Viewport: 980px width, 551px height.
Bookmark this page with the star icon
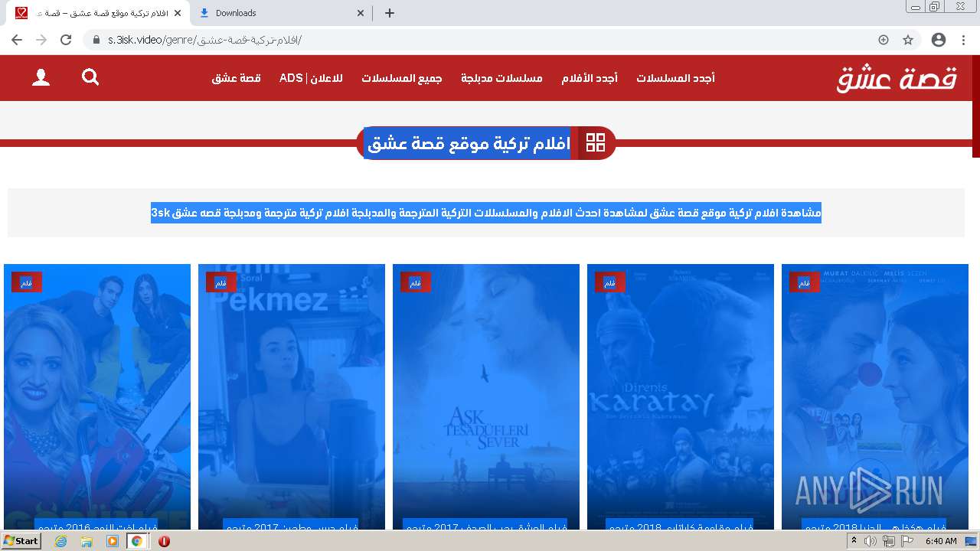coord(908,40)
